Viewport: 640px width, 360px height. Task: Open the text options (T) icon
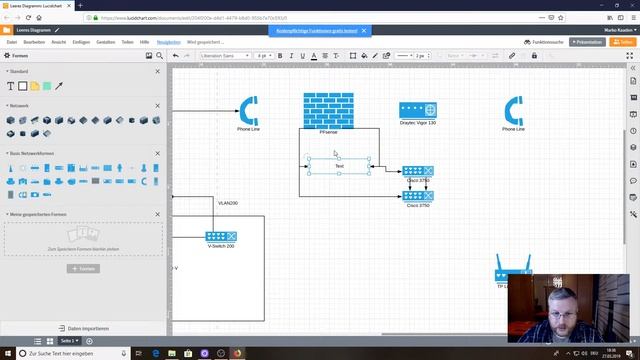tap(336, 56)
